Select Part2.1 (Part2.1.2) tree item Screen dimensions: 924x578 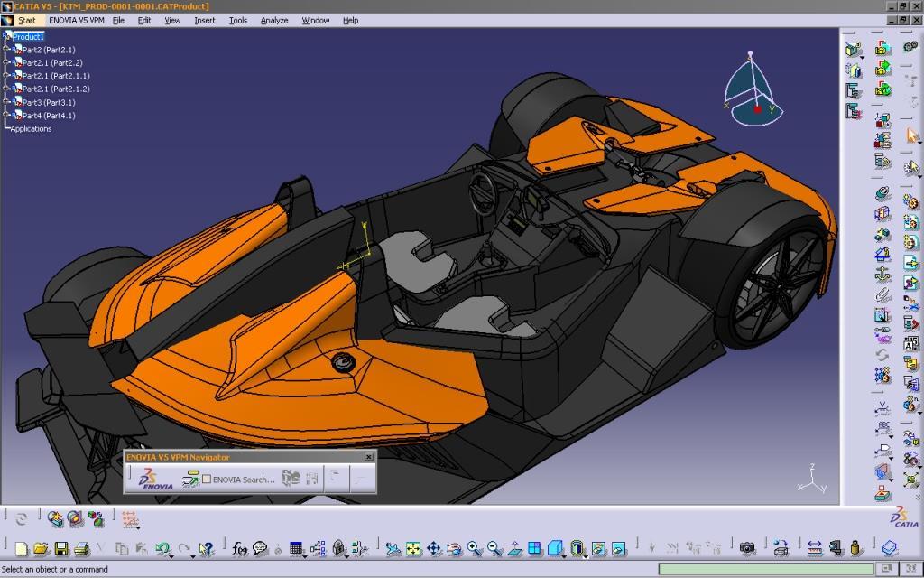pyautogui.click(x=56, y=89)
